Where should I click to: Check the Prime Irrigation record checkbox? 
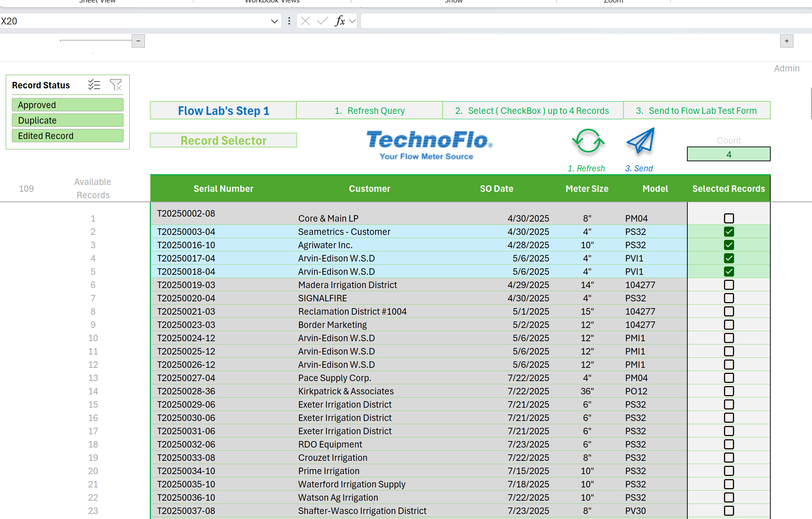(729, 471)
